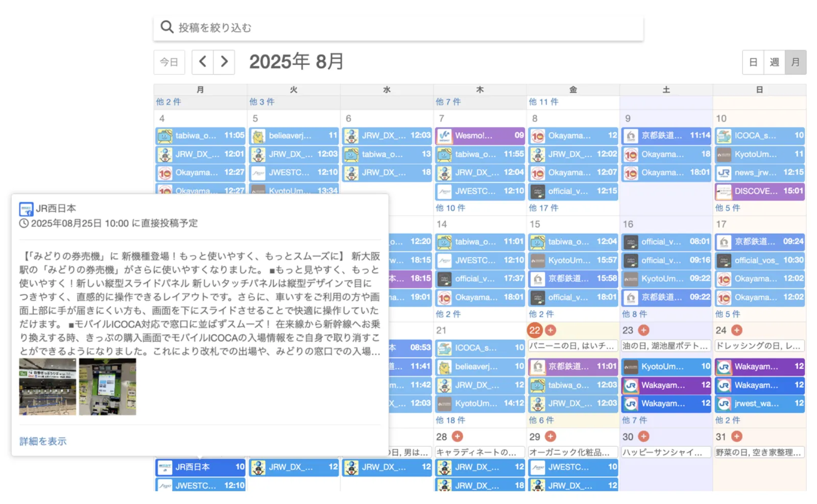Expand '他 10 件' under August 7
This screenshot has height=504, width=817.
coord(450,208)
